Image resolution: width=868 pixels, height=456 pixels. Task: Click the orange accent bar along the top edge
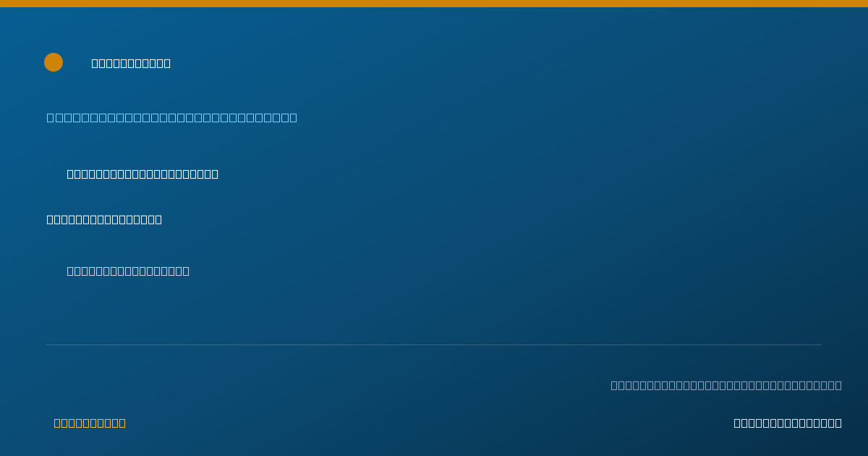click(x=434, y=4)
